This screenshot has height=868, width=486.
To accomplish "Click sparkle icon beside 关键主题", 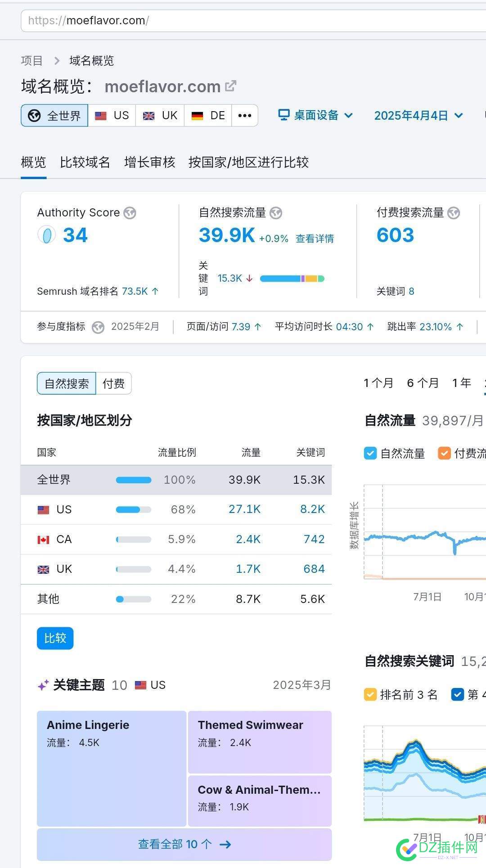I will coord(43,685).
